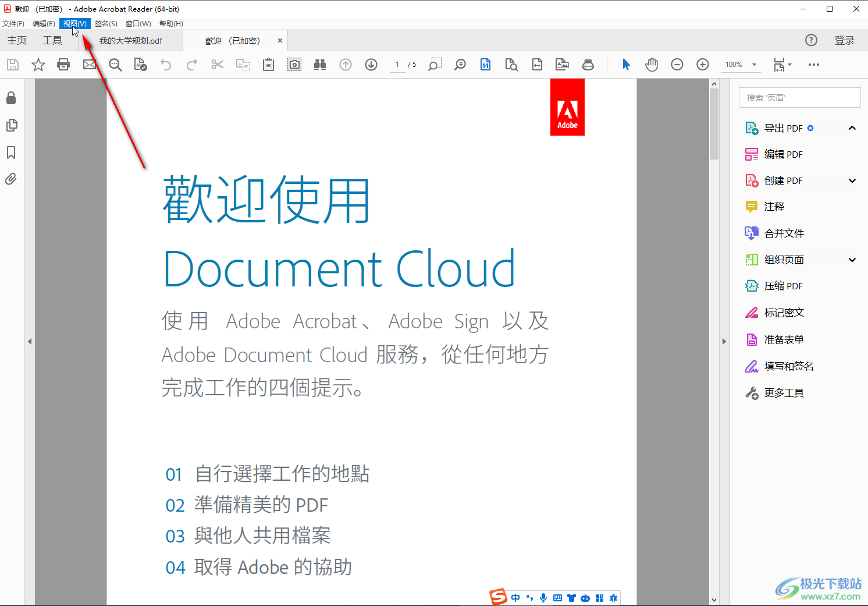This screenshot has height=606, width=868.
Task: Open page display options dropdown
Action: click(782, 65)
